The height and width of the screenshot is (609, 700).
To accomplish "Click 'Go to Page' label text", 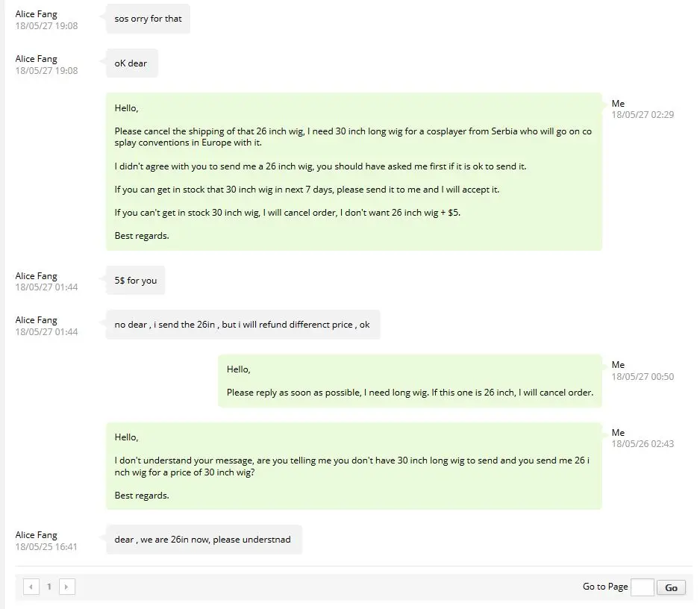I will (605, 587).
